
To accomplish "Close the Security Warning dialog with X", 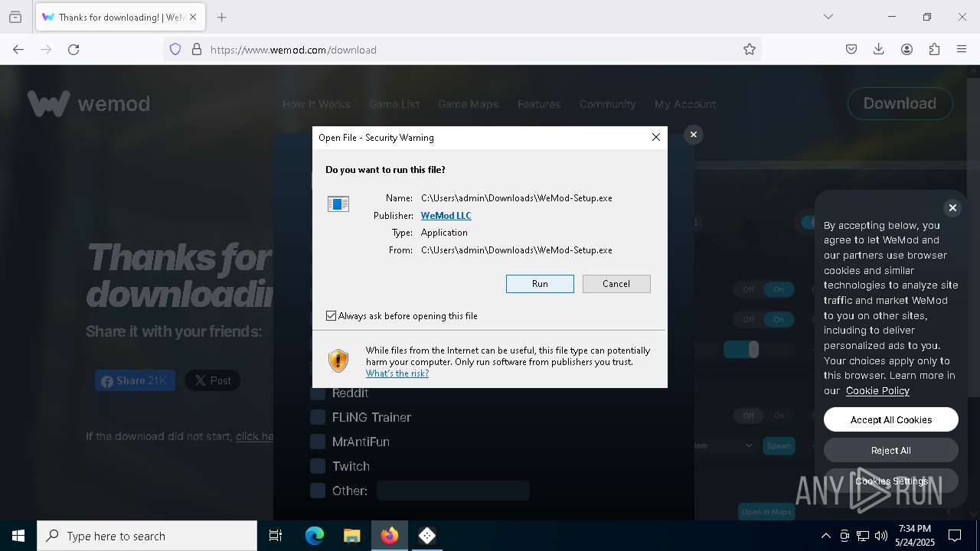I will [655, 137].
